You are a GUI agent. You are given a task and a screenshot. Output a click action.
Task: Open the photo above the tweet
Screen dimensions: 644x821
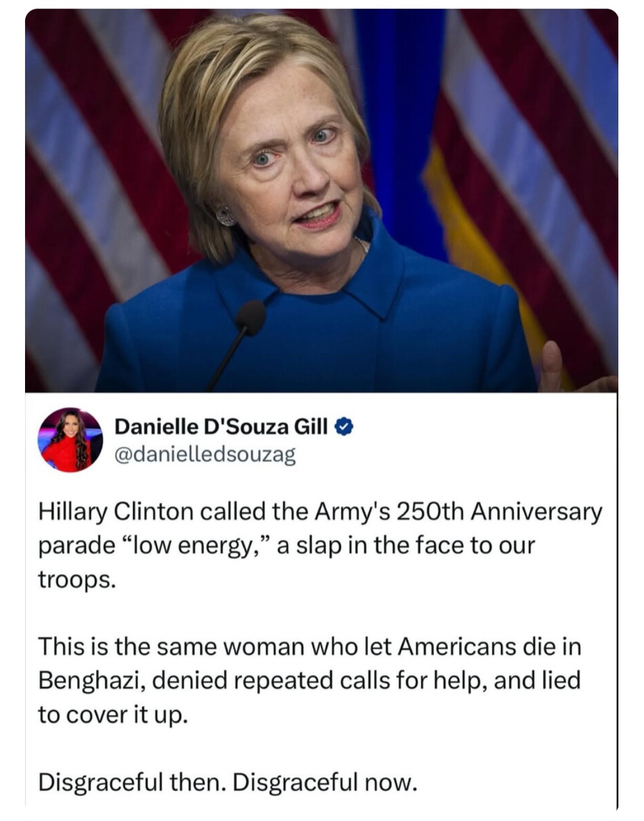pyautogui.click(x=321, y=200)
